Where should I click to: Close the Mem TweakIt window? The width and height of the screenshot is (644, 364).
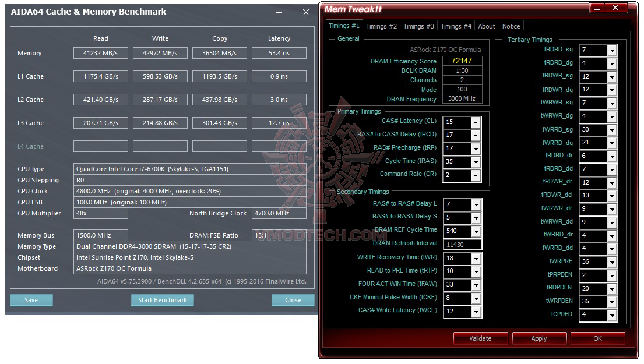615,8
